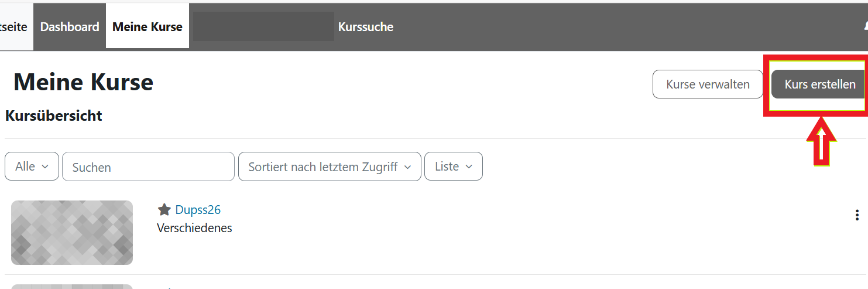Click the star icon beside Dupss26

pos(164,210)
